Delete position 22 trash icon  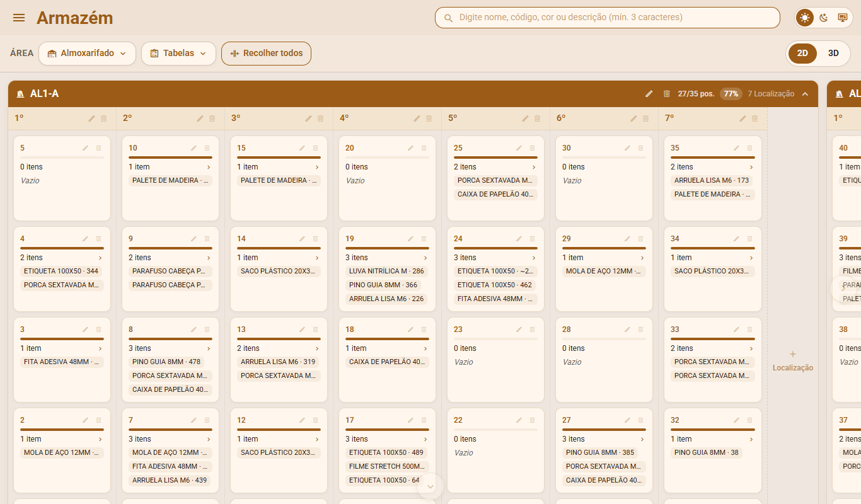(532, 420)
